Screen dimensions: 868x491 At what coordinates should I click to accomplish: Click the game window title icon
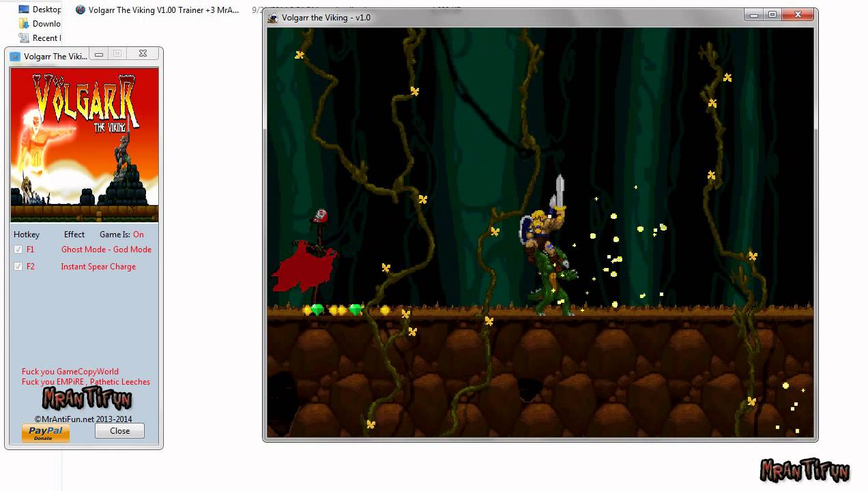click(273, 18)
